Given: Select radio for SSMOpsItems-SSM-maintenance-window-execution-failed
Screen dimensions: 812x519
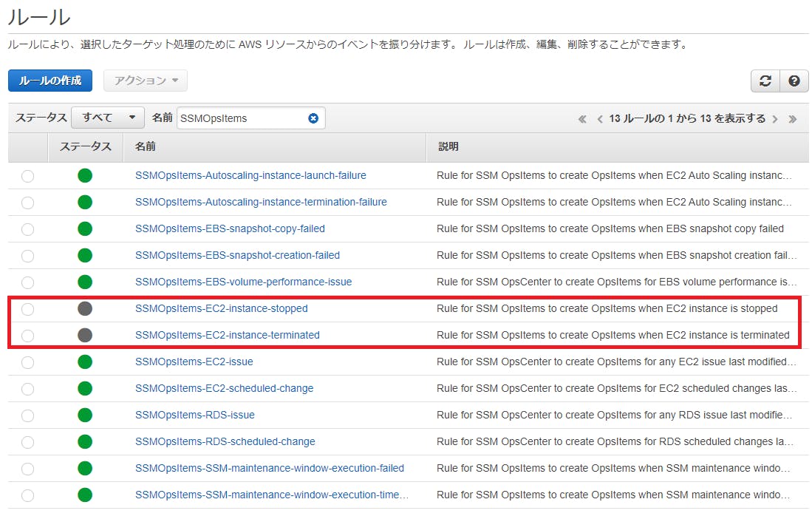Looking at the screenshot, I should [x=28, y=469].
